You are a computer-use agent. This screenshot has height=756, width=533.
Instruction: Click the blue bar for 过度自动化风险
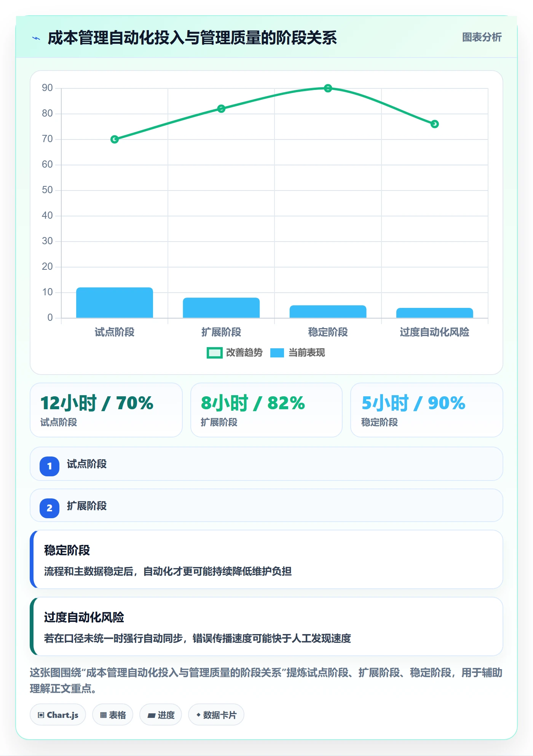tap(434, 313)
